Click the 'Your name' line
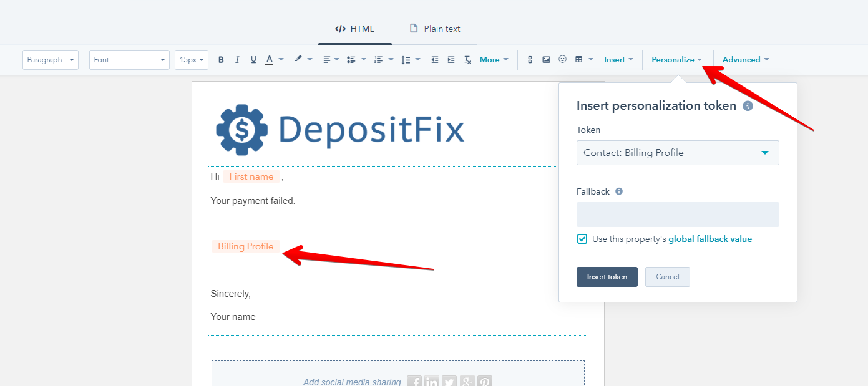868x386 pixels. click(x=233, y=317)
